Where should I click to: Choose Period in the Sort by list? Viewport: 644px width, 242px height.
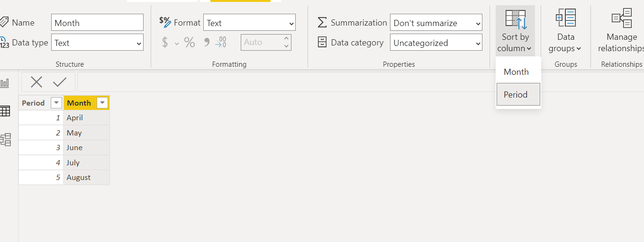coord(518,94)
